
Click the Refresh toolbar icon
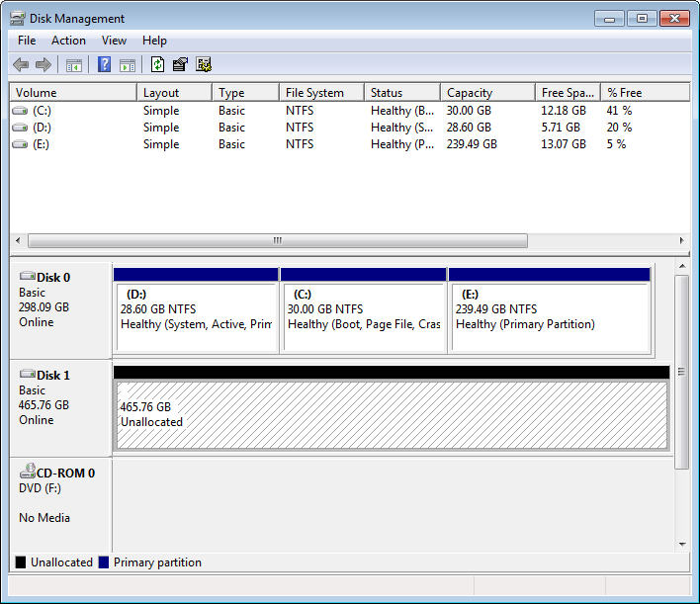pyautogui.click(x=157, y=64)
